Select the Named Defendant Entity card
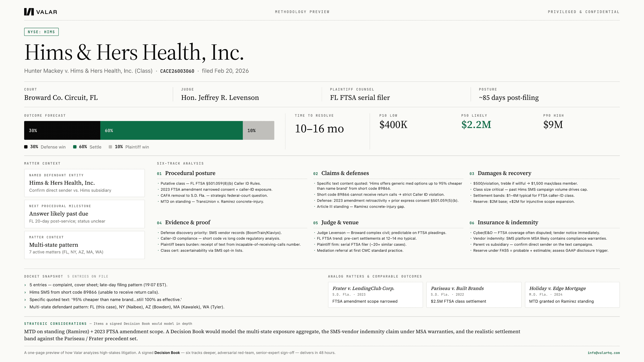Viewport: 644px width, 362px height. (85, 183)
